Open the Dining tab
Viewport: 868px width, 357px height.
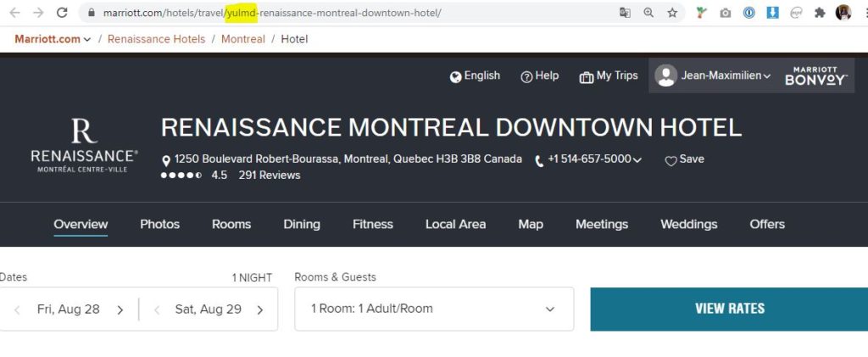301,224
